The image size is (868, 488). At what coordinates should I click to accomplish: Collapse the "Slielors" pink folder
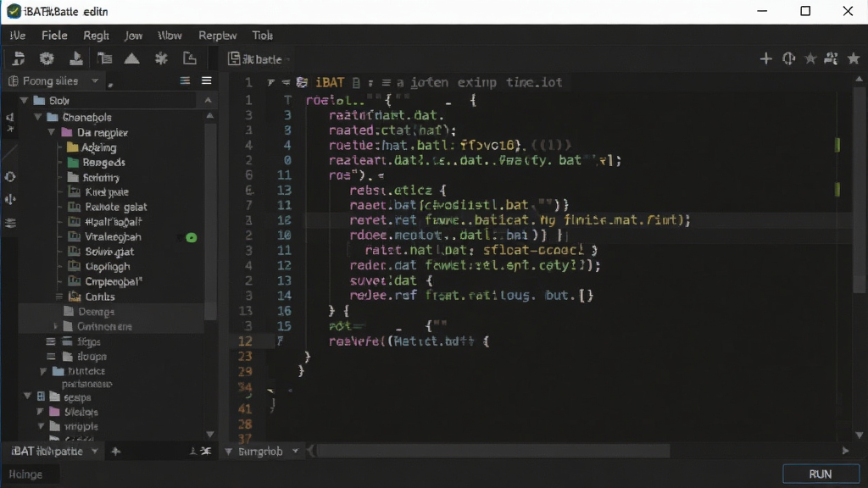(x=40, y=412)
